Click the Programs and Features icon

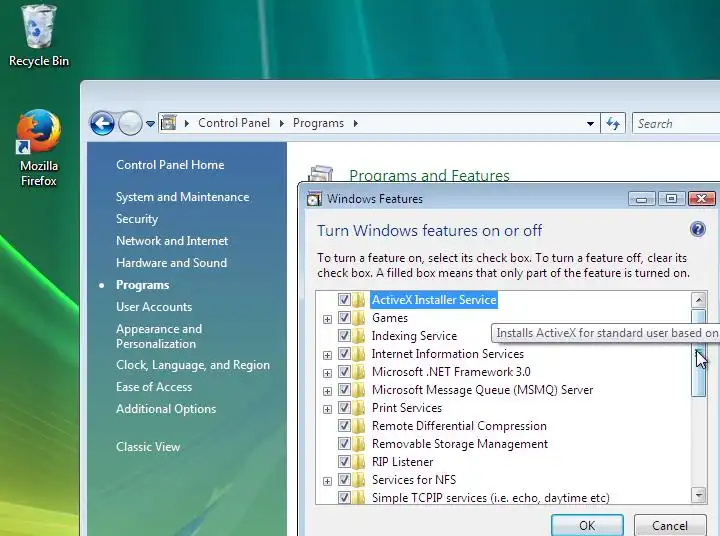tap(321, 174)
